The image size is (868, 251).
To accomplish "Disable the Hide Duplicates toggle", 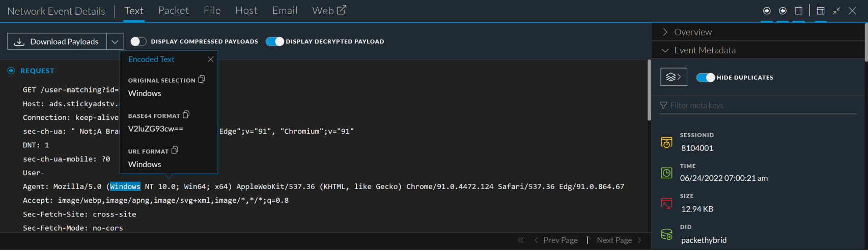I will click(x=706, y=78).
